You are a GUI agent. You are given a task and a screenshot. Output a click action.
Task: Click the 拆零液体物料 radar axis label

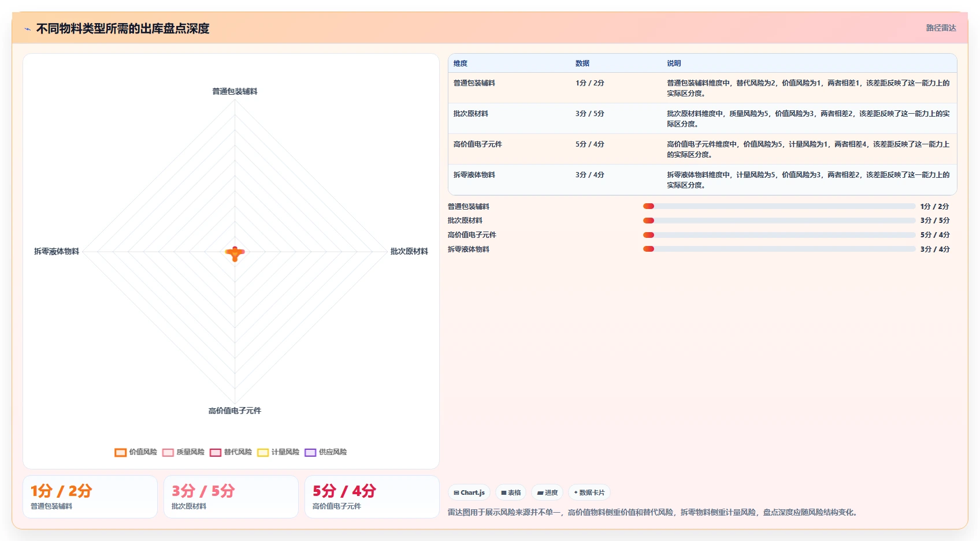[57, 251]
